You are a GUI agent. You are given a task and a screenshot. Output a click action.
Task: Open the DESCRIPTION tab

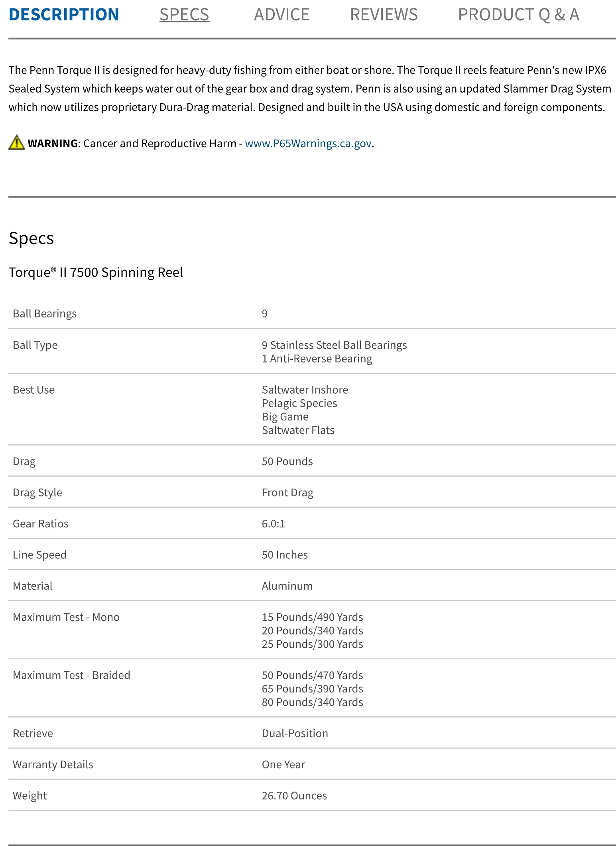64,15
